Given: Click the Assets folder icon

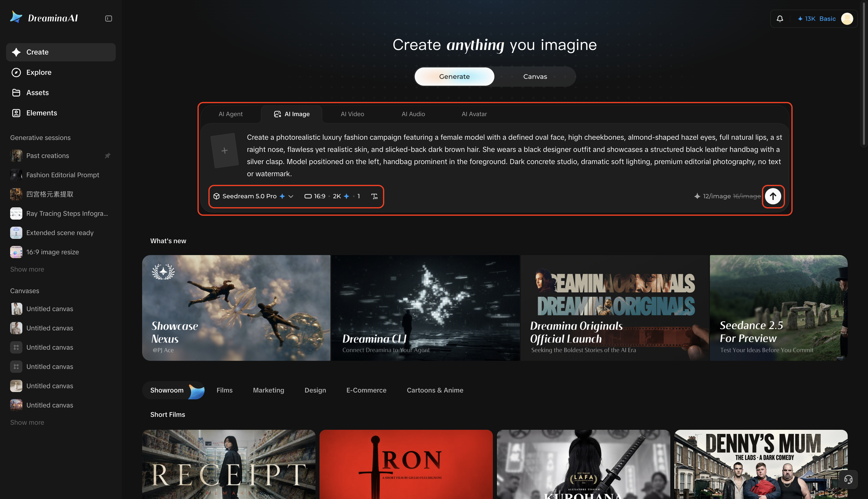Looking at the screenshot, I should coord(16,93).
